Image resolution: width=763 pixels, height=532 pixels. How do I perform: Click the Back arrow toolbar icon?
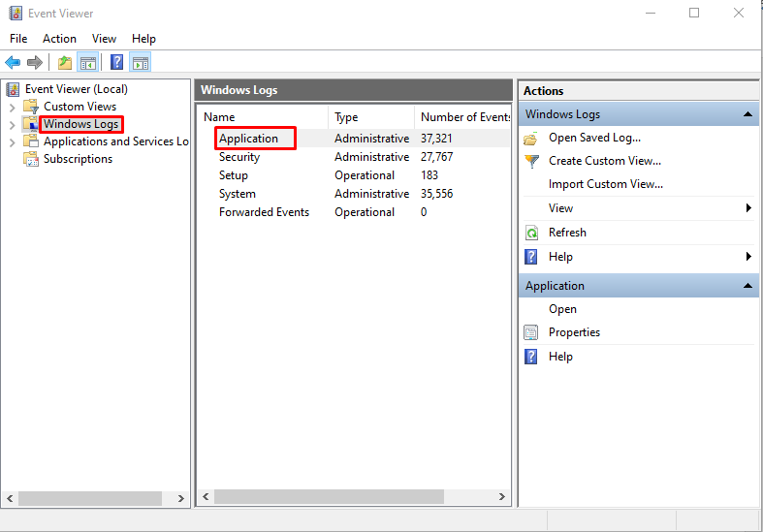(13, 63)
